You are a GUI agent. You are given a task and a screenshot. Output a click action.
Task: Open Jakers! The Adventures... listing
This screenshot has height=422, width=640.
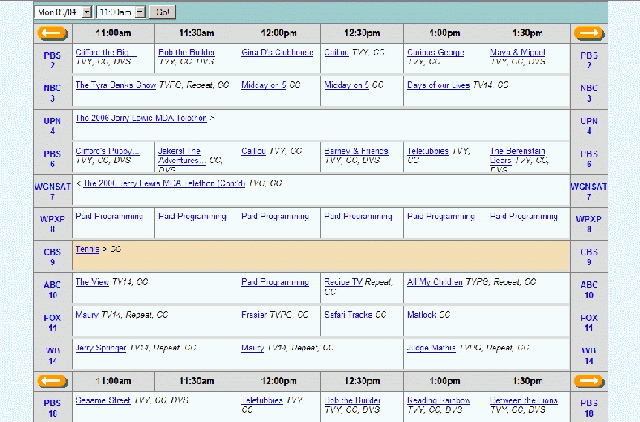pyautogui.click(x=182, y=155)
